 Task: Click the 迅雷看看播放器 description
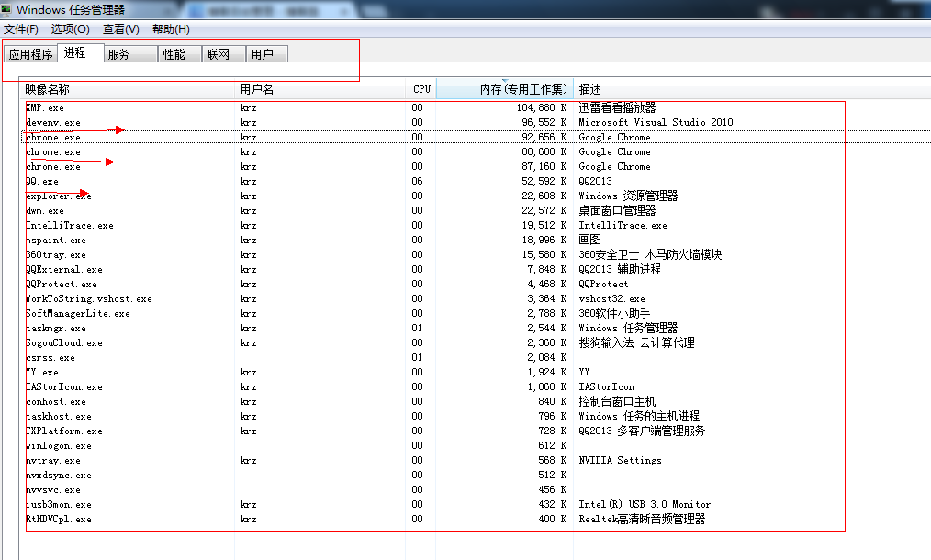[x=618, y=107]
